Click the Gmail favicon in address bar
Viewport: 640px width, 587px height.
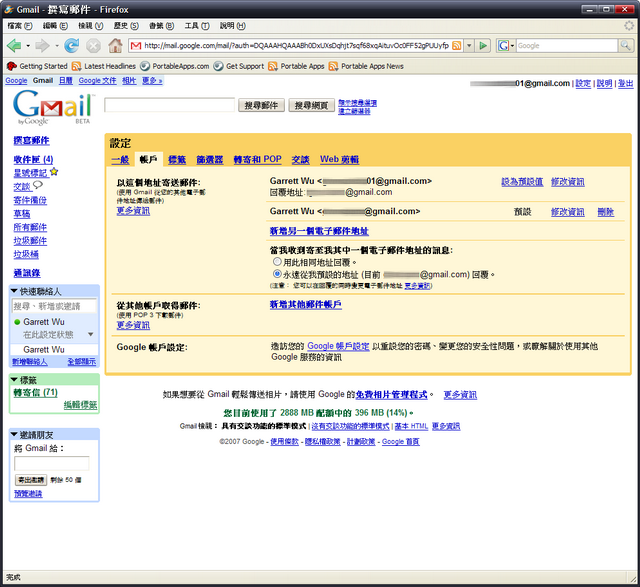point(136,46)
